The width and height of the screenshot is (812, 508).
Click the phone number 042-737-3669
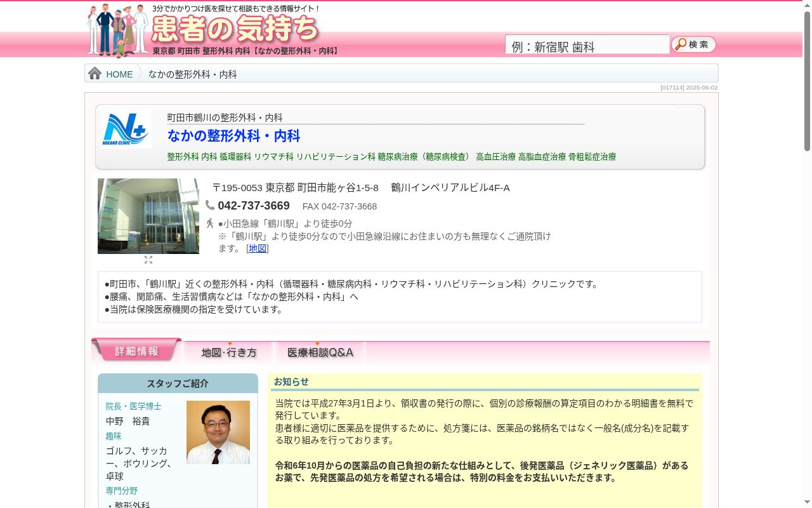click(254, 206)
